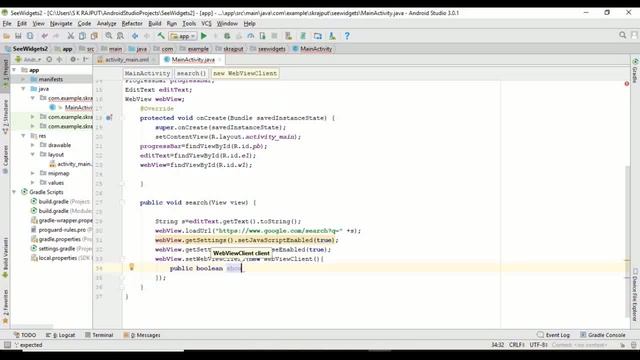Click the project panel settings gear icon
The width and height of the screenshot is (640, 360).
coord(73,60)
